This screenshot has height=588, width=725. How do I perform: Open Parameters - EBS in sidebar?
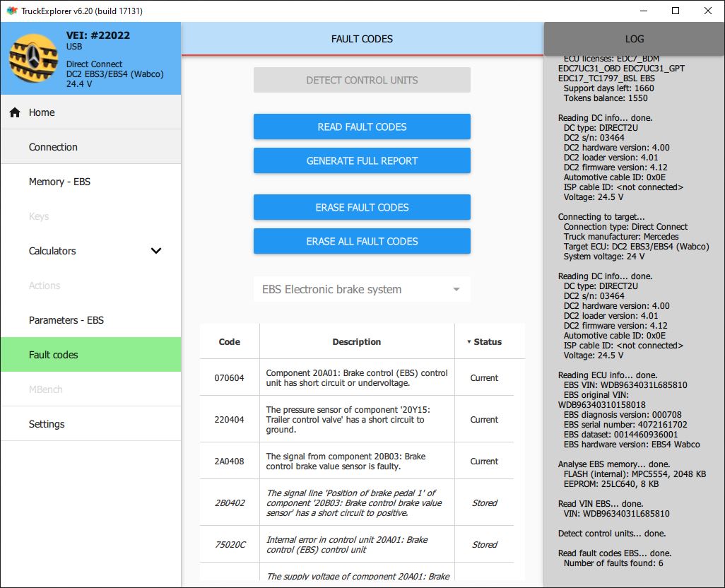coord(66,320)
